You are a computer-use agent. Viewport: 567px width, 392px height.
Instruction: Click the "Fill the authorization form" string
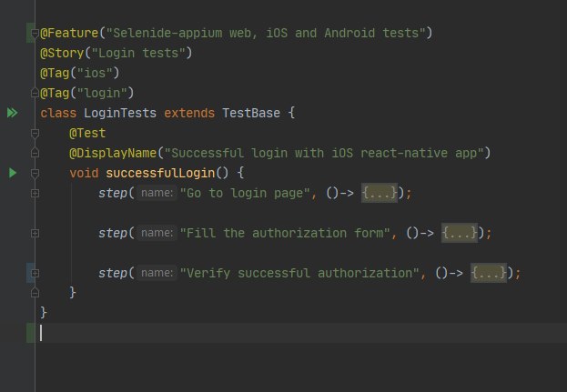pos(285,233)
